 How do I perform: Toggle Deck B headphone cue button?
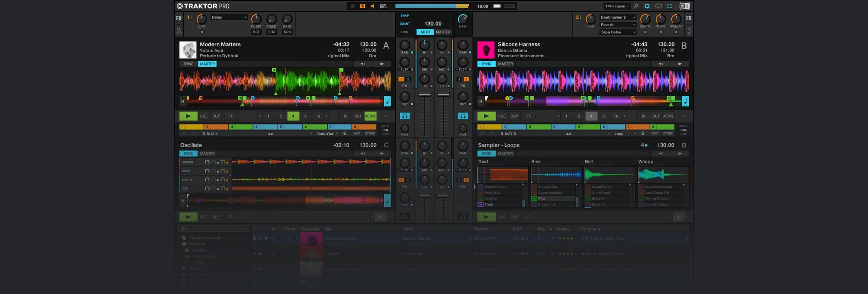(463, 116)
